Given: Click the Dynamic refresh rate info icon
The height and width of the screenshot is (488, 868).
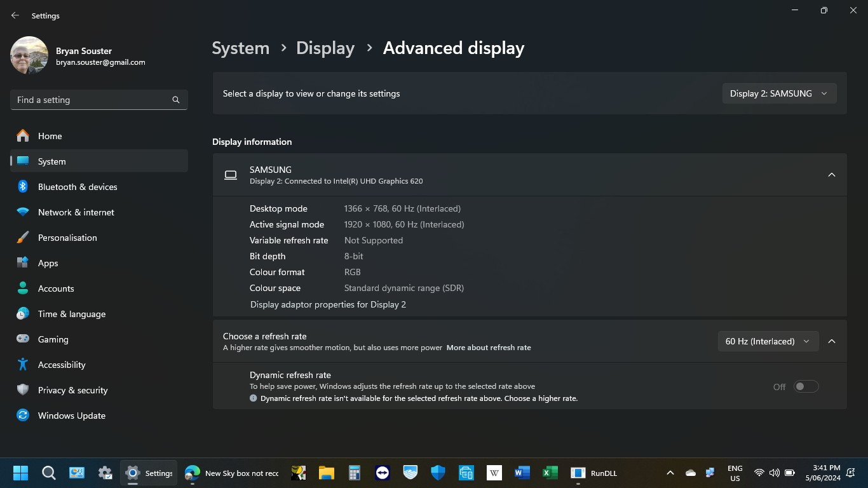Looking at the screenshot, I should click(253, 398).
